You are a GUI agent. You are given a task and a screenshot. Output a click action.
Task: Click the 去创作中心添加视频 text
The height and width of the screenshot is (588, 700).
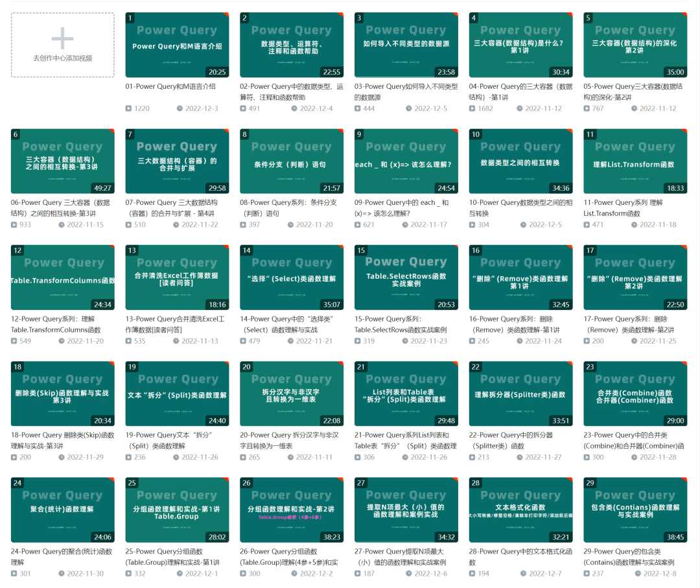pyautogui.click(x=62, y=58)
